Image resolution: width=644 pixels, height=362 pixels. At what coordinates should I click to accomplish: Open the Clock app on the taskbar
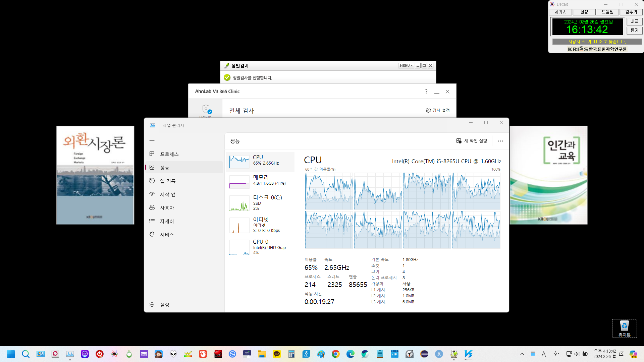tap(410, 354)
